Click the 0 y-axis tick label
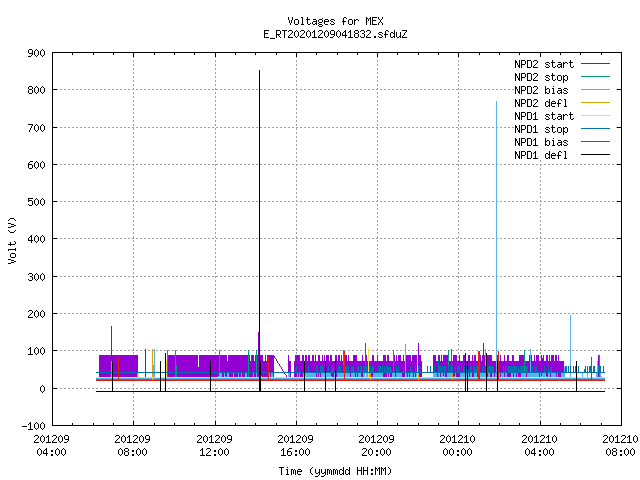The image size is (640, 480). [42, 389]
